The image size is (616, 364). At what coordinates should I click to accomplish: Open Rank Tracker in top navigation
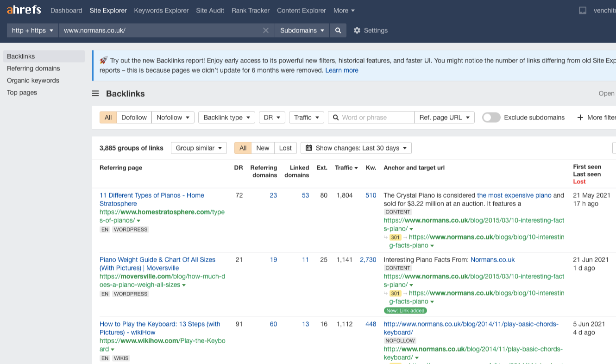[x=251, y=10]
